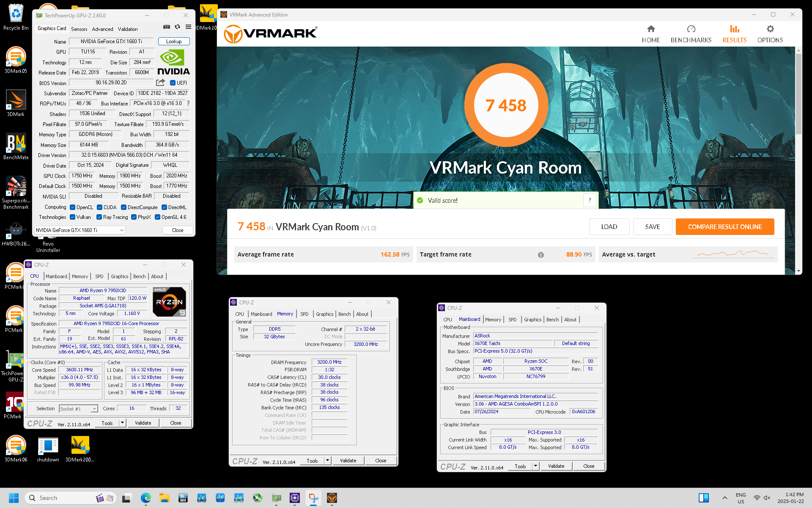Viewport: 812px width, 508px height.
Task: Switch to the Sensors tab in GPU-Z
Action: [79, 29]
